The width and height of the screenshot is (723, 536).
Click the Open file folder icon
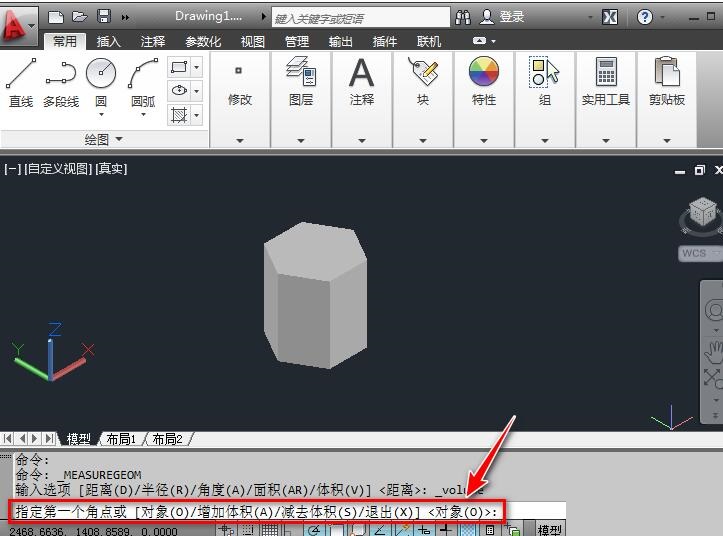(80, 17)
